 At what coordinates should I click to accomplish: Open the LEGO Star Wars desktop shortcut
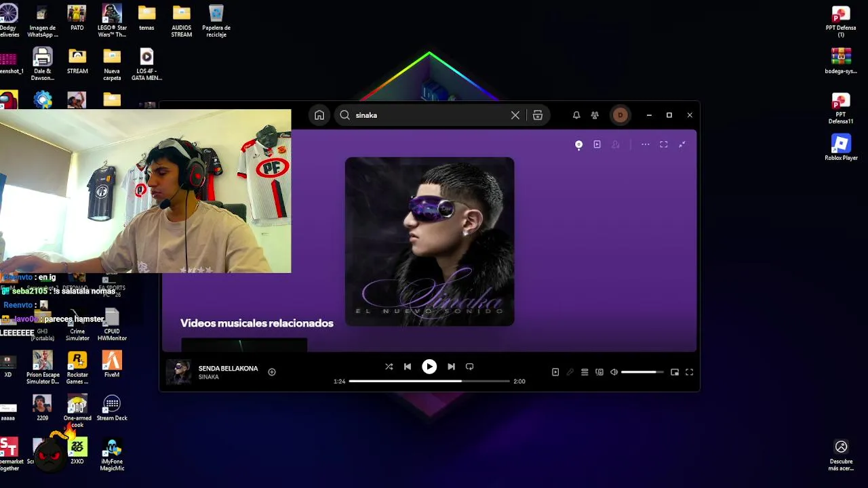(x=112, y=20)
